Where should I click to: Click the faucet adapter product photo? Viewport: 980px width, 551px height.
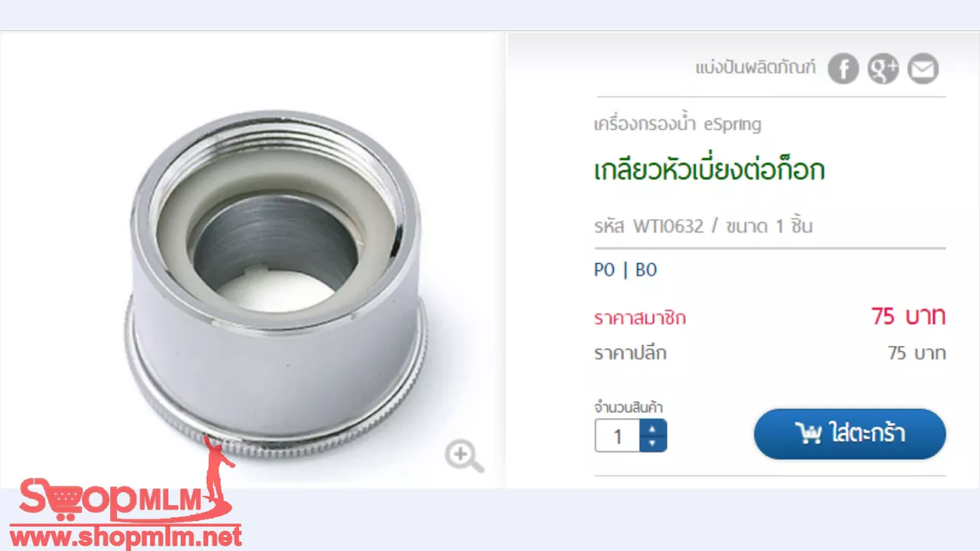click(x=276, y=289)
